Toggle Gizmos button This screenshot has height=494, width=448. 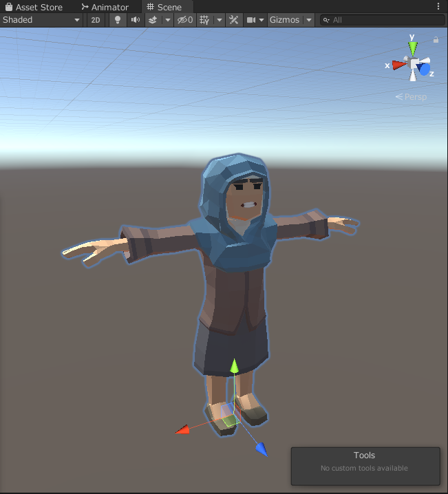click(x=284, y=20)
